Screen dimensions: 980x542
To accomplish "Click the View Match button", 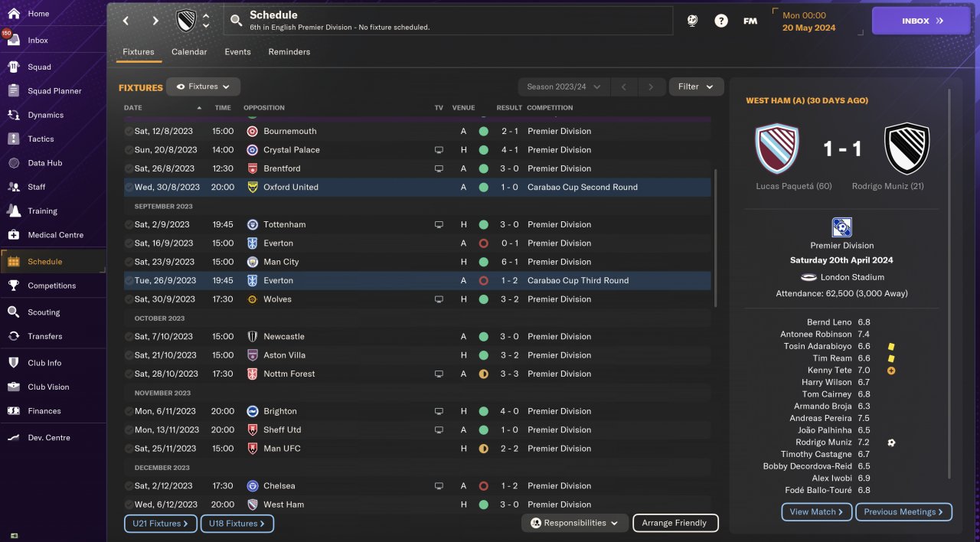I will coord(816,512).
